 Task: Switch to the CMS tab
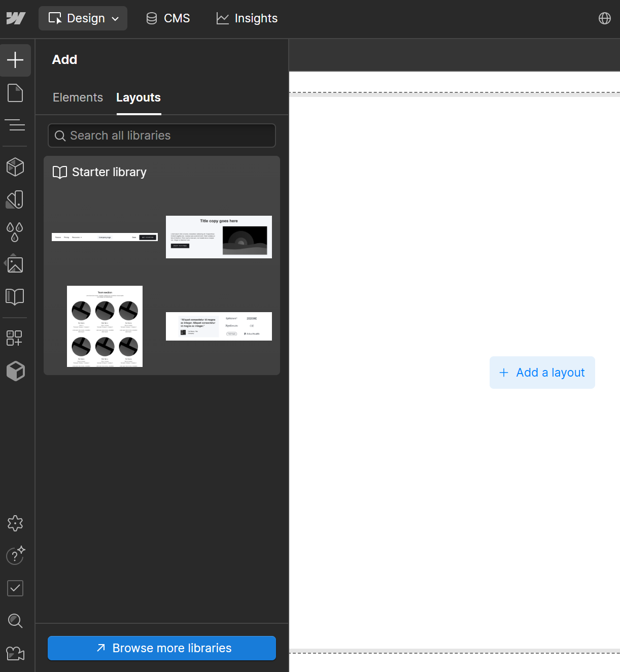(x=168, y=18)
